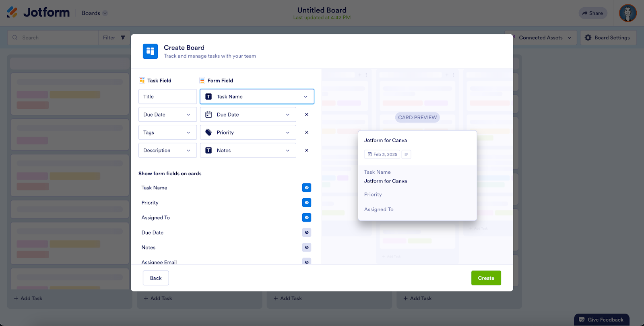
Task: Click the description lines icon in card preview
Action: pos(406,154)
